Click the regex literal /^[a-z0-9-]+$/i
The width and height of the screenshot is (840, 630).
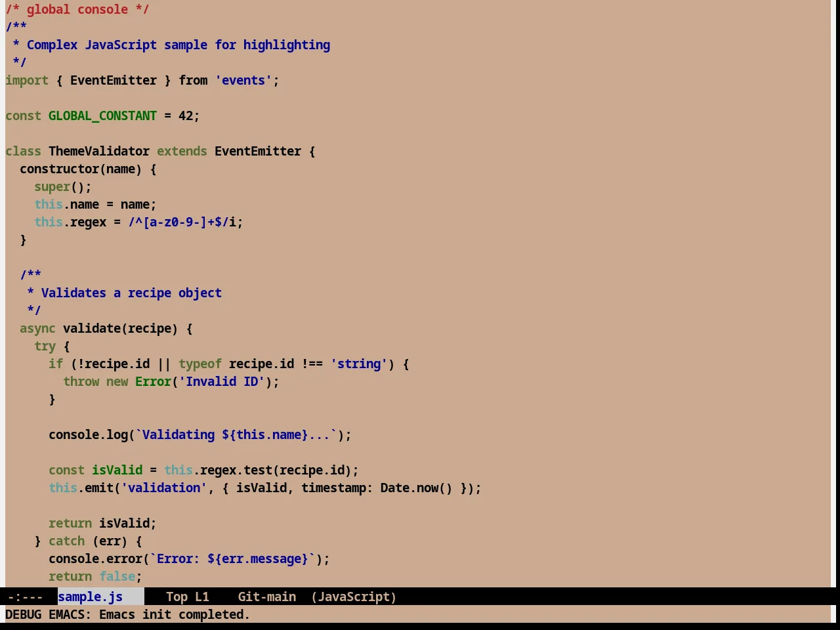tap(182, 222)
